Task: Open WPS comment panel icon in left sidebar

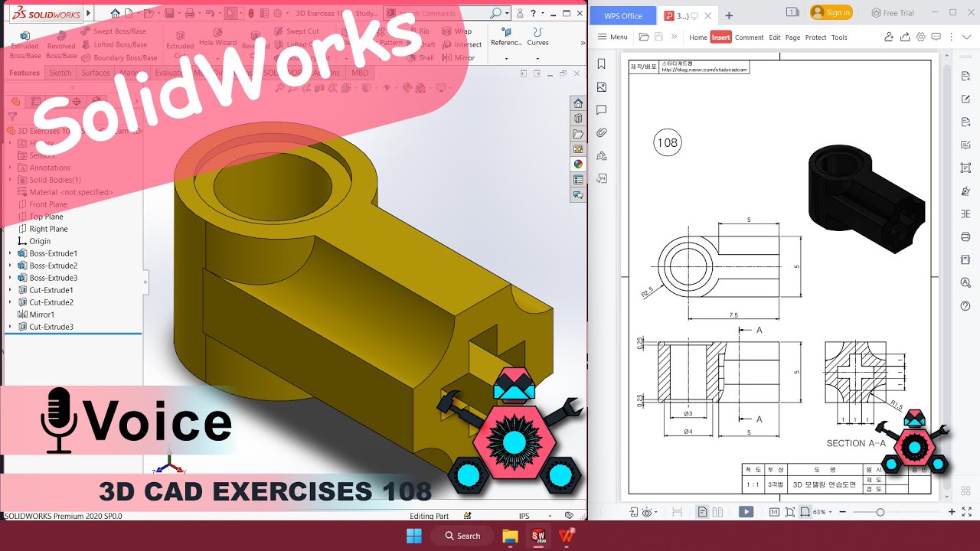Action: pos(602,110)
